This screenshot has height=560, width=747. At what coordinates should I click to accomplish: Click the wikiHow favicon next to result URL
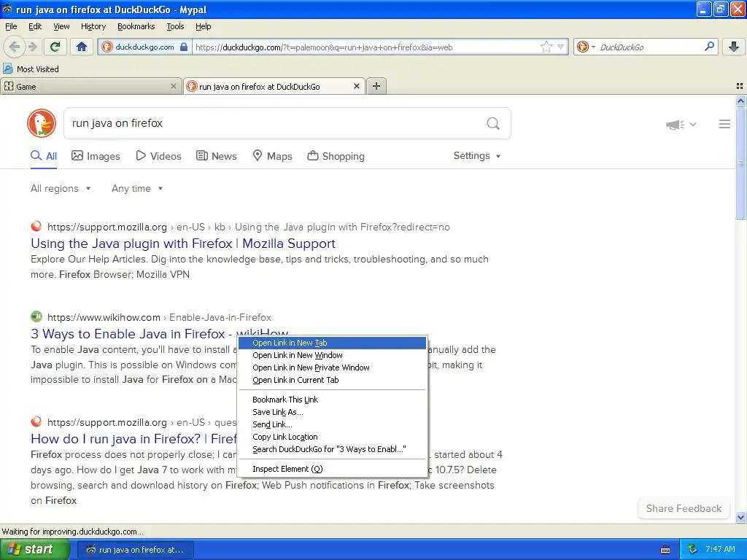coord(36,316)
